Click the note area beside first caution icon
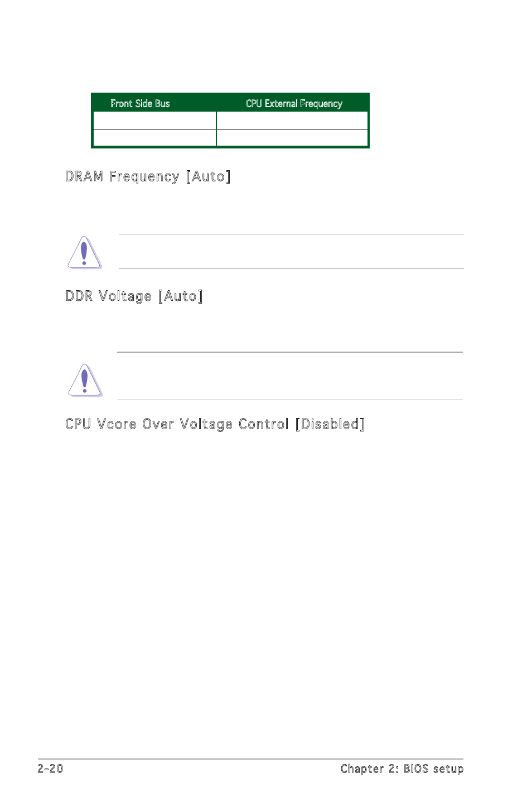The image size is (532, 802). [x=291, y=251]
